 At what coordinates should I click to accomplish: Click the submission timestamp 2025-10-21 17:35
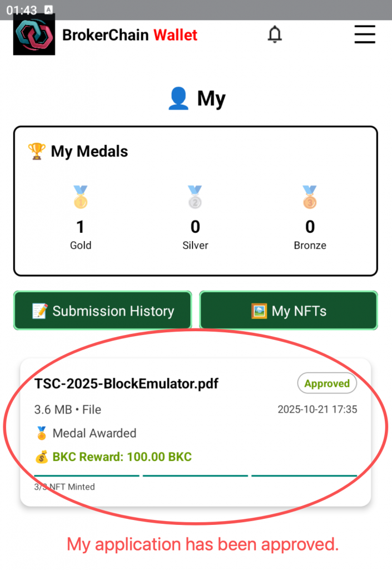click(317, 410)
